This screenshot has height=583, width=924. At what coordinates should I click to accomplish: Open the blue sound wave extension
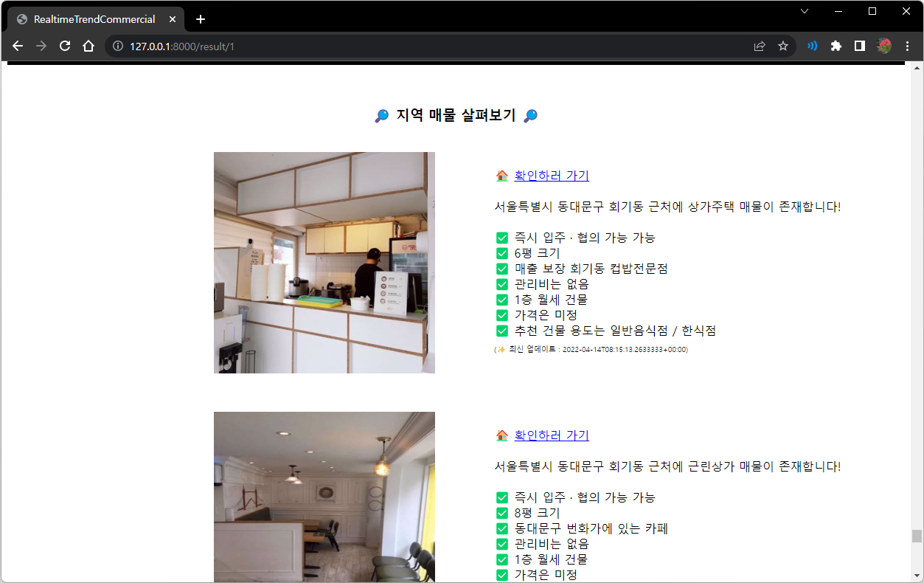pyautogui.click(x=812, y=46)
